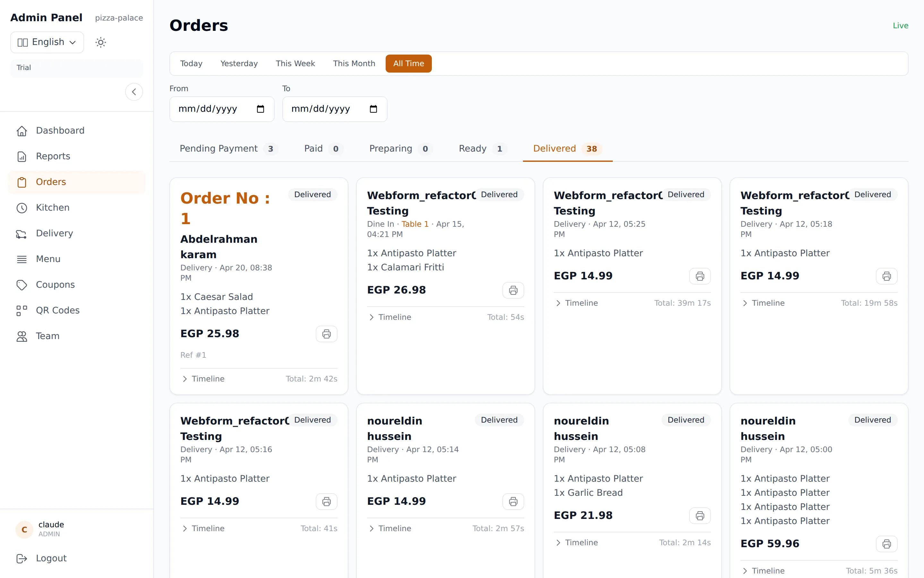
Task: Expand Timeline with Total 19m 58s
Action: point(764,303)
